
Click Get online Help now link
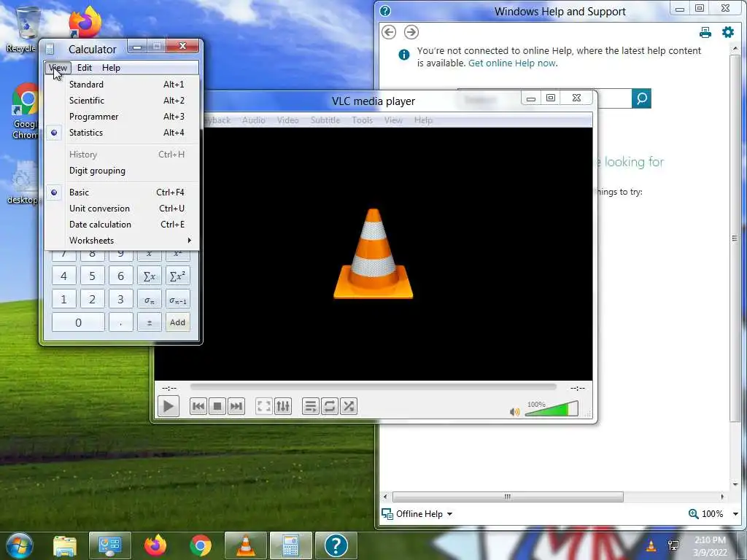click(513, 63)
